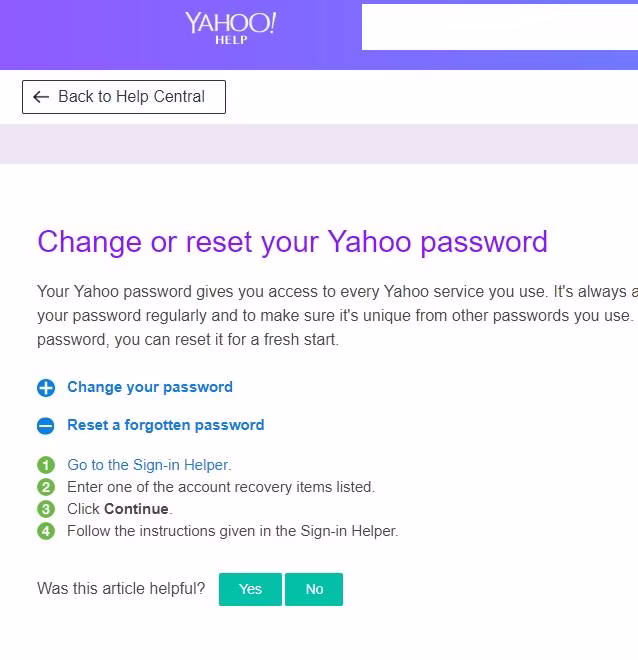Viewport: 638px width, 660px height.
Task: Click the Follow the instructions step text
Action: 232,531
